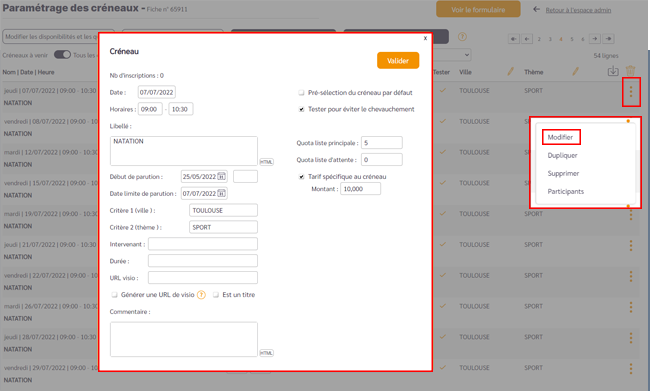Go to next page arrow
This screenshot has width=650, height=391.
click(x=594, y=39)
